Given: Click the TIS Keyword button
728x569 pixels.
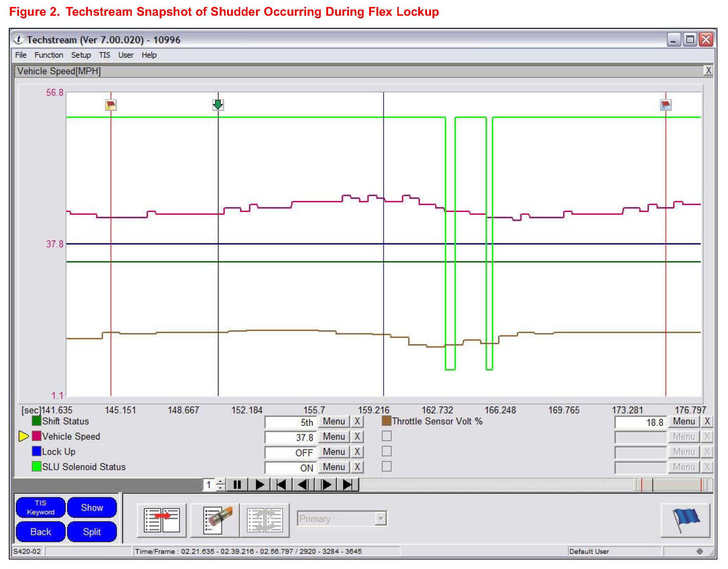Looking at the screenshot, I should pos(41,507).
